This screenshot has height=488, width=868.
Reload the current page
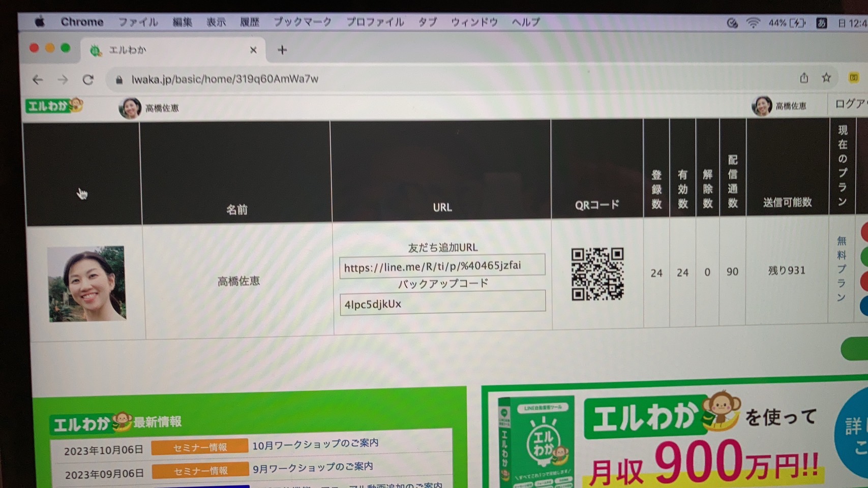coord(88,79)
